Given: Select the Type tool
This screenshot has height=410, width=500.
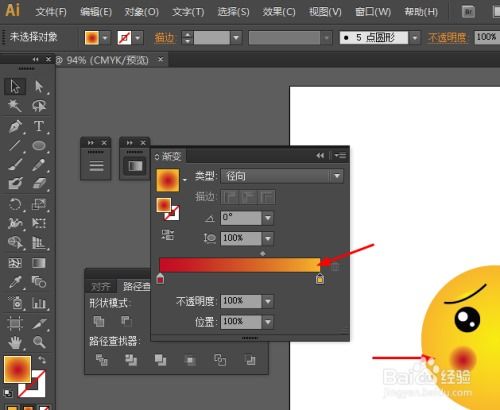Looking at the screenshot, I should [x=39, y=126].
